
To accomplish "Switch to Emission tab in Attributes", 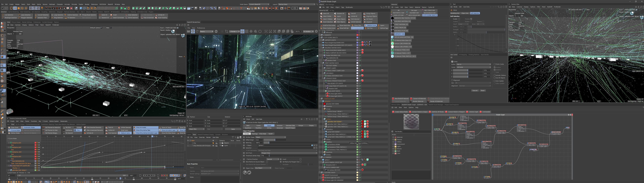I will [x=280, y=126].
